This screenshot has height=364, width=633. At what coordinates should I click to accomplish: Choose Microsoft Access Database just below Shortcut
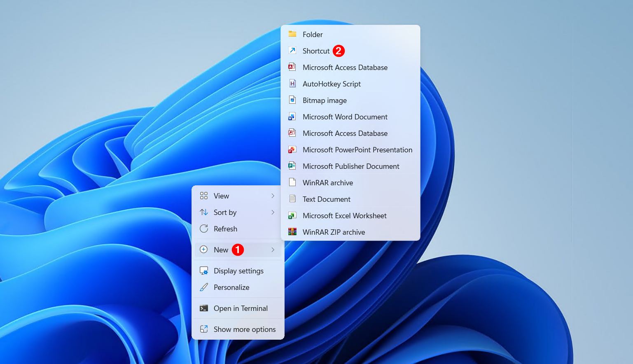click(x=350, y=67)
